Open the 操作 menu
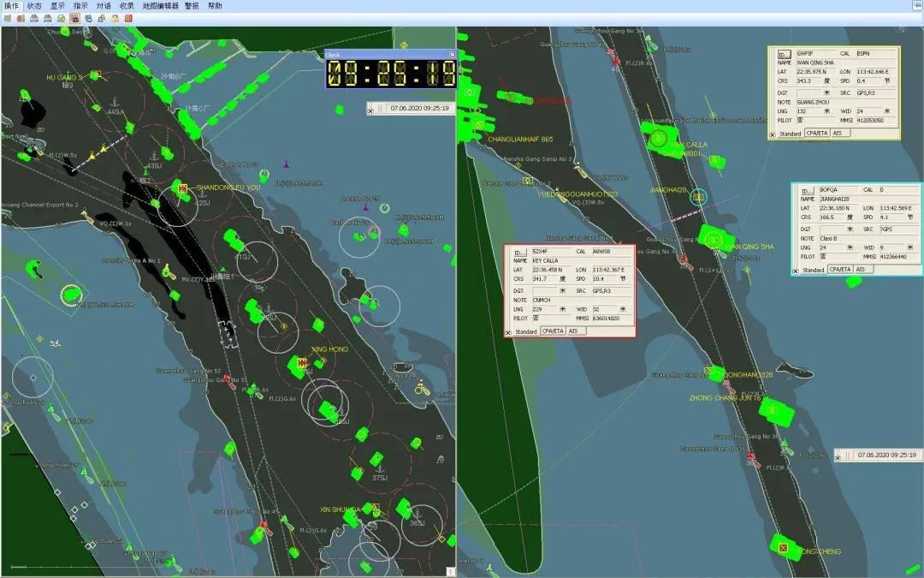Viewport: 924px width, 578px height. (x=11, y=6)
